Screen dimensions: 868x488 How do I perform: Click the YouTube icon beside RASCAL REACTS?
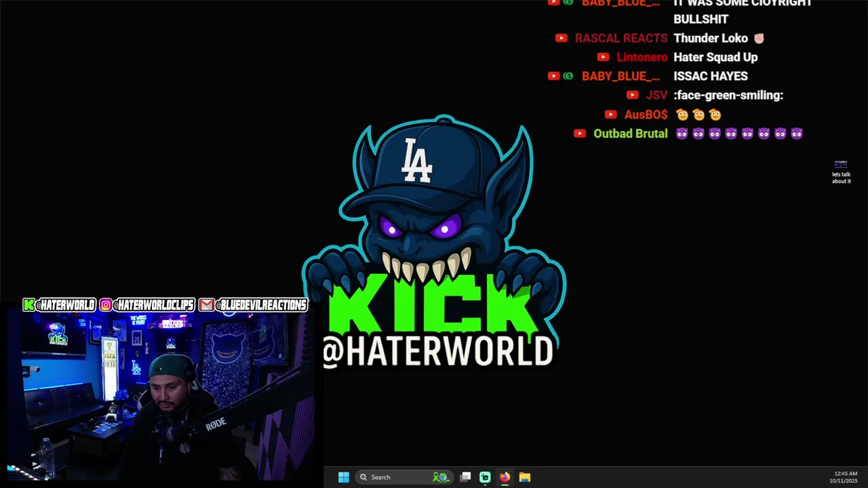(561, 38)
